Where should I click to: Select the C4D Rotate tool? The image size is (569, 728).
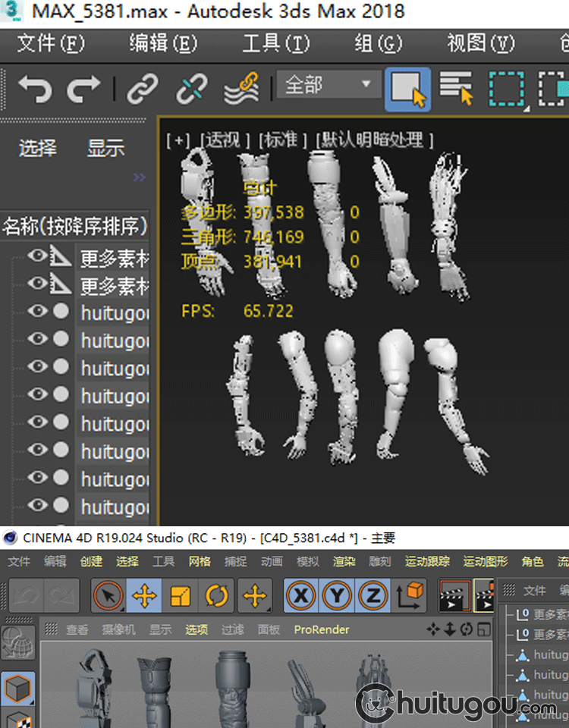216,595
